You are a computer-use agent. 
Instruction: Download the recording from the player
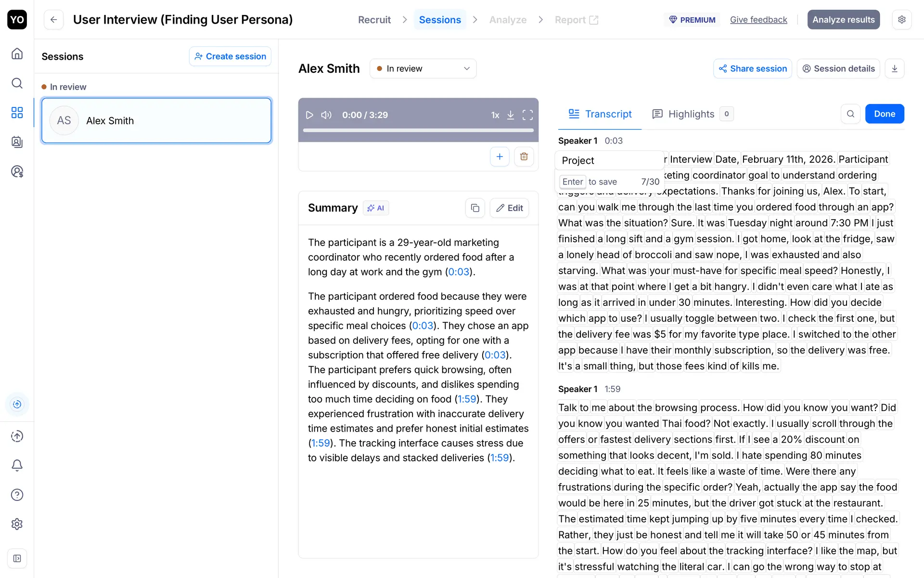pyautogui.click(x=511, y=115)
